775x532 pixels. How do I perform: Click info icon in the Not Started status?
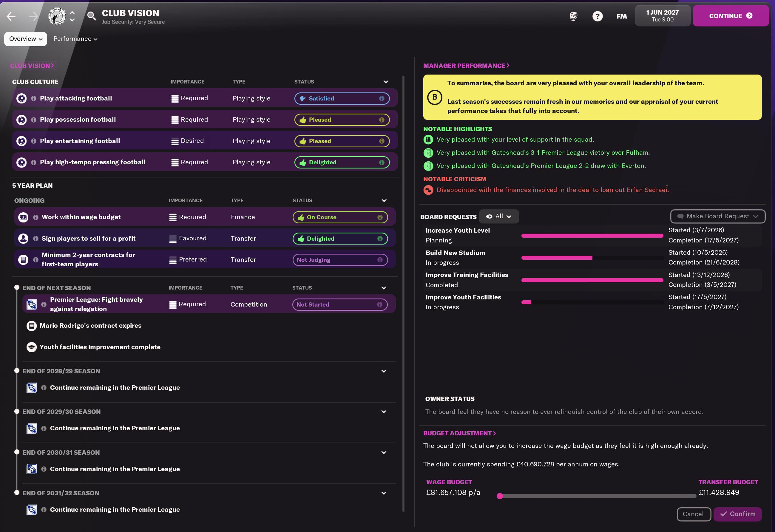[x=379, y=304]
